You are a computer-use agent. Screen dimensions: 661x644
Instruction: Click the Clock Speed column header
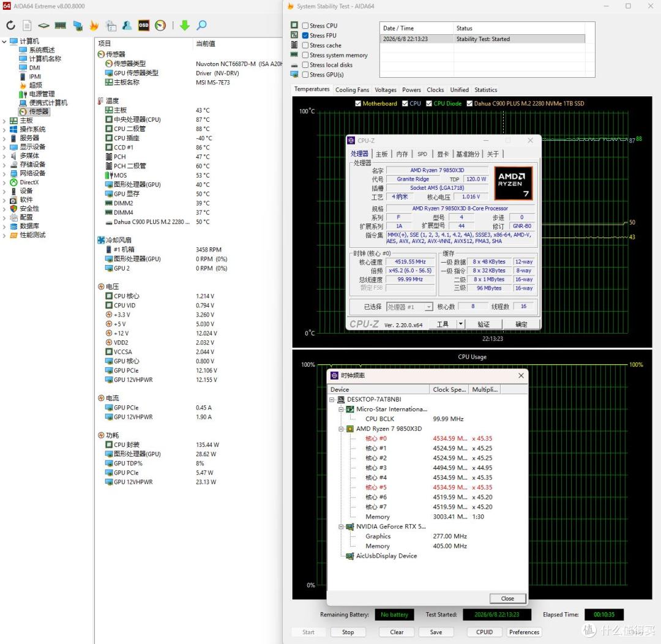[x=449, y=389]
